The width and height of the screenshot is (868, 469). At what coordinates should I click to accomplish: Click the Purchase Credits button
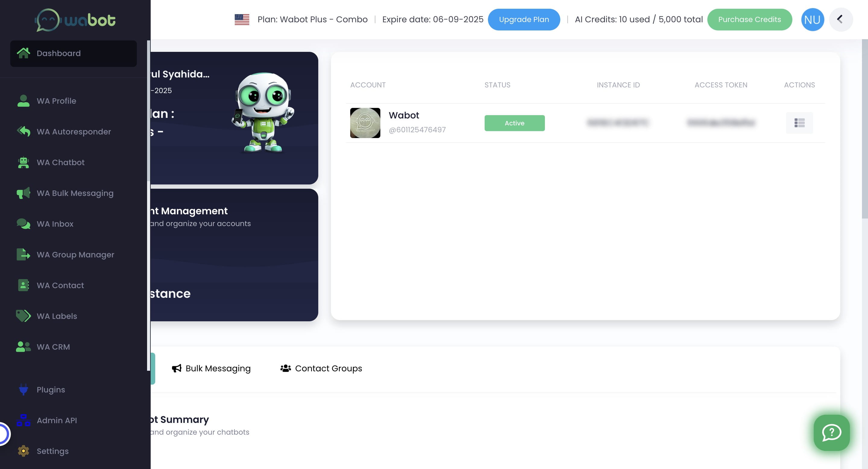(749, 19)
